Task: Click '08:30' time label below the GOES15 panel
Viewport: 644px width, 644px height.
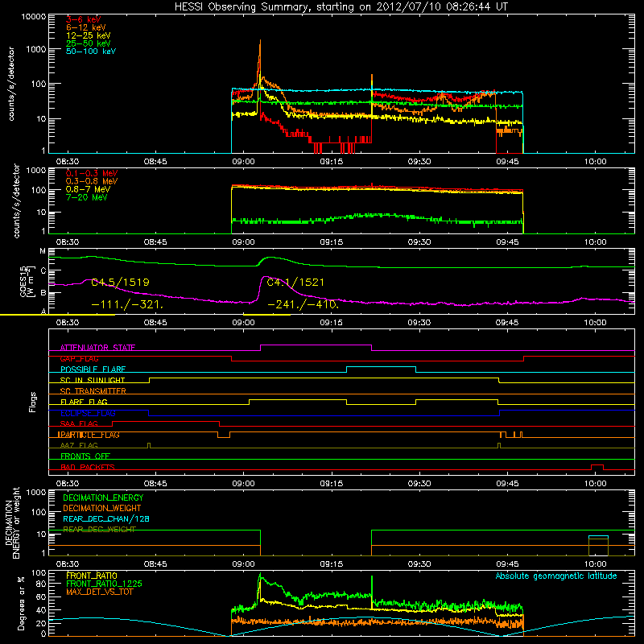Action: 68,323
